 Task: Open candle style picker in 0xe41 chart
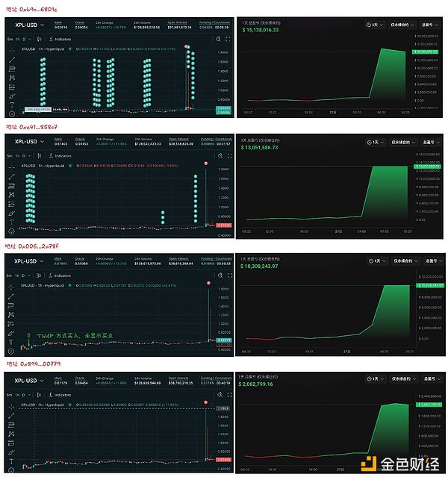(39, 156)
